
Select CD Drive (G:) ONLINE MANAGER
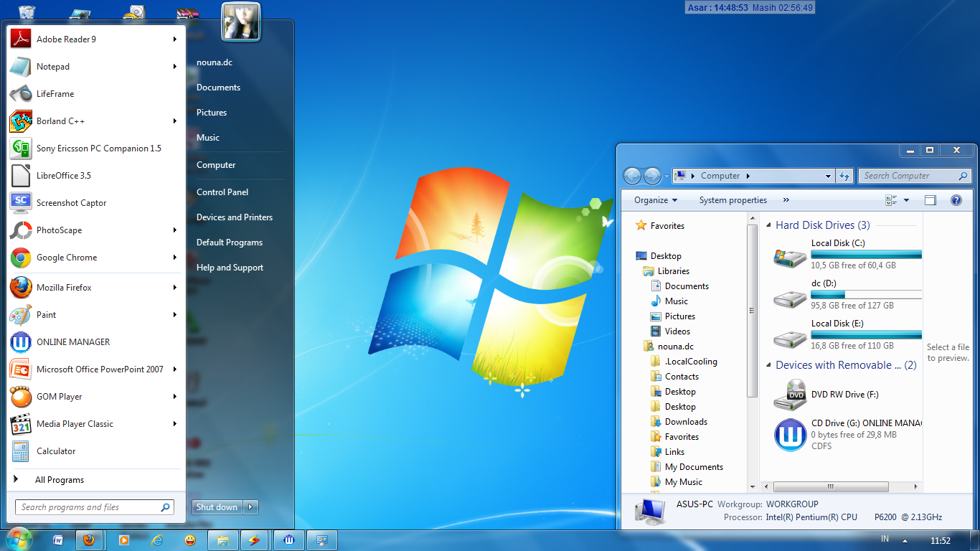pyautogui.click(x=848, y=435)
